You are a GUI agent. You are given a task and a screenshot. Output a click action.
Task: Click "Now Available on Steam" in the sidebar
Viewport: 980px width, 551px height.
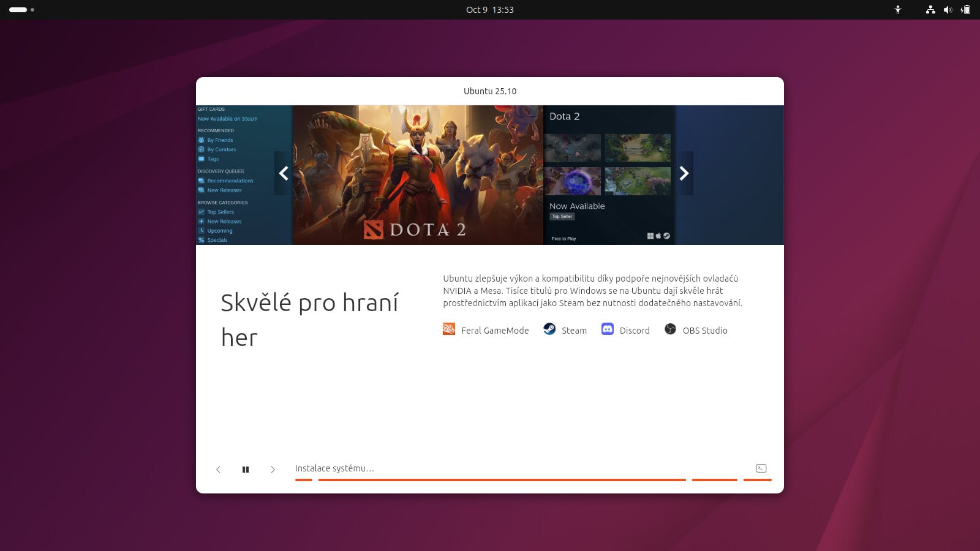[x=227, y=119]
